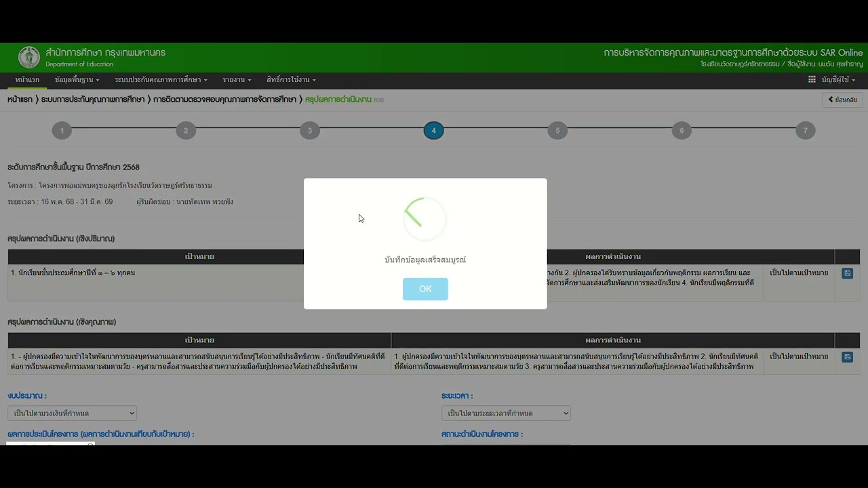Open the บัญชีผู้ใช้ account menu

point(838,80)
